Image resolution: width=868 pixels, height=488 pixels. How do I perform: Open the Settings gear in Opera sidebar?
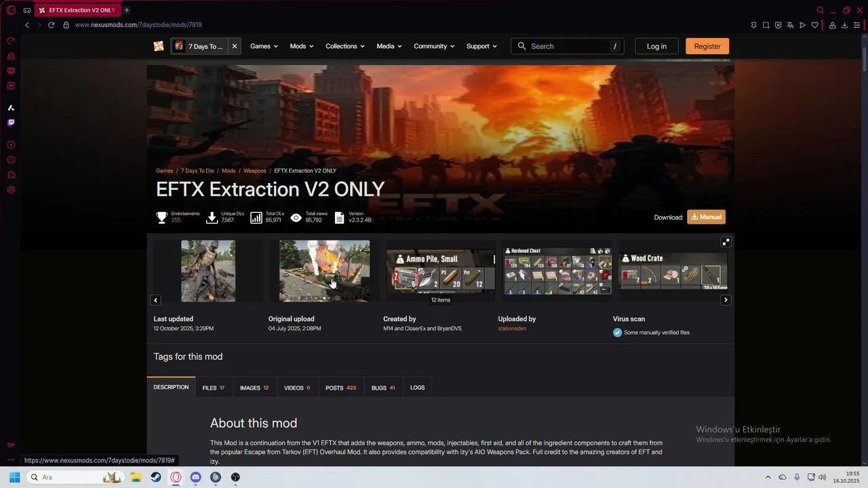(11, 190)
